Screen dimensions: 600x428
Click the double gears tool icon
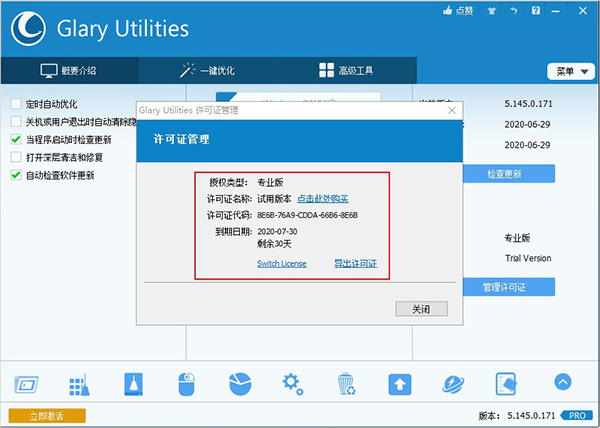(x=293, y=384)
